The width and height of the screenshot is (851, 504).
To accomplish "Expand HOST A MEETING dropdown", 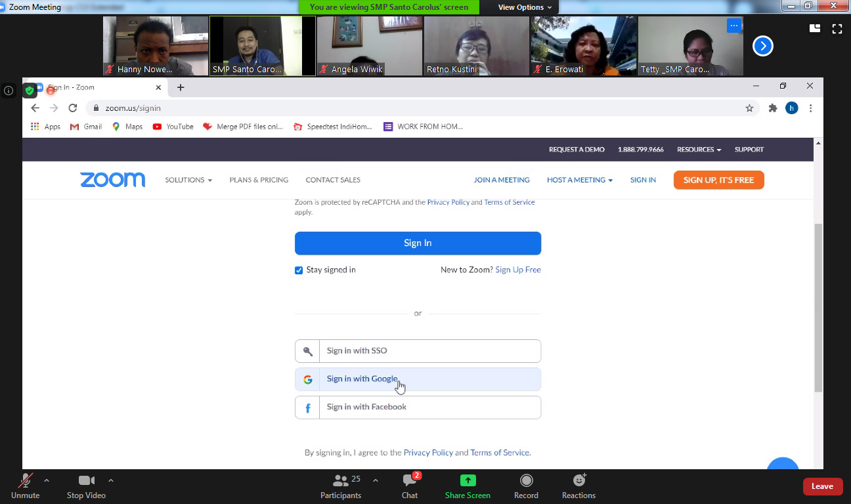I will point(580,180).
